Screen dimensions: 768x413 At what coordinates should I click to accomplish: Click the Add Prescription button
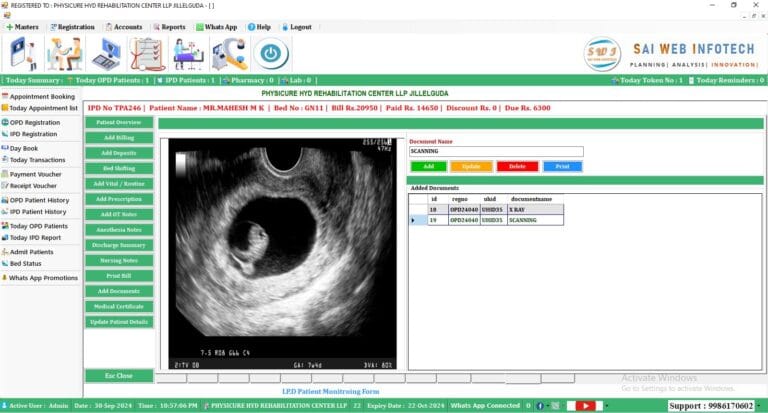[x=119, y=199]
